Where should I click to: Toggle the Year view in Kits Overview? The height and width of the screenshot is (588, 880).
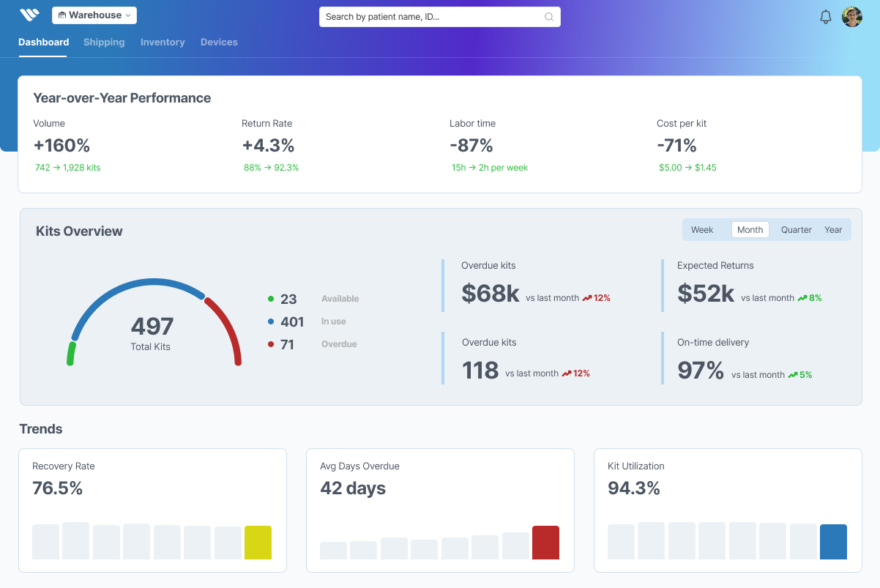click(x=833, y=229)
